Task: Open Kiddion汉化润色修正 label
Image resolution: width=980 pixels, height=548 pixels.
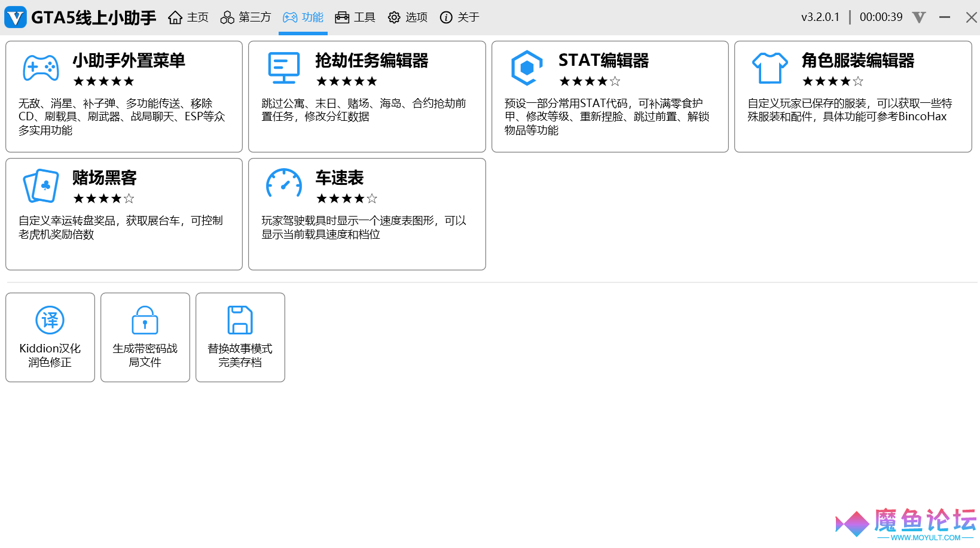Action: 50,355
